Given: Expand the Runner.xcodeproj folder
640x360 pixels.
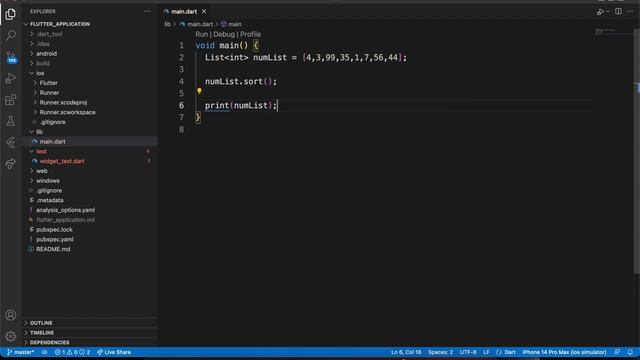Looking at the screenshot, I should click(x=63, y=102).
